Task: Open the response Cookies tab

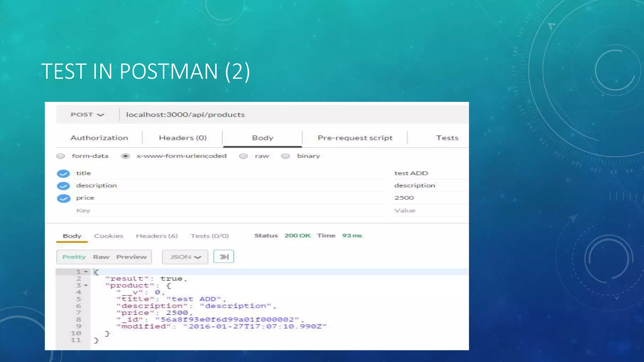Action: tap(108, 236)
